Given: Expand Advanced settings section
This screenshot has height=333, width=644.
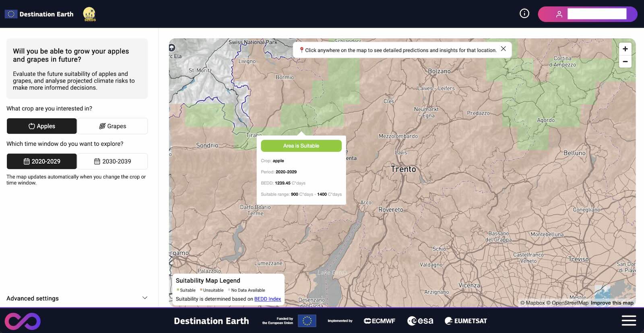Looking at the screenshot, I should point(77,298).
